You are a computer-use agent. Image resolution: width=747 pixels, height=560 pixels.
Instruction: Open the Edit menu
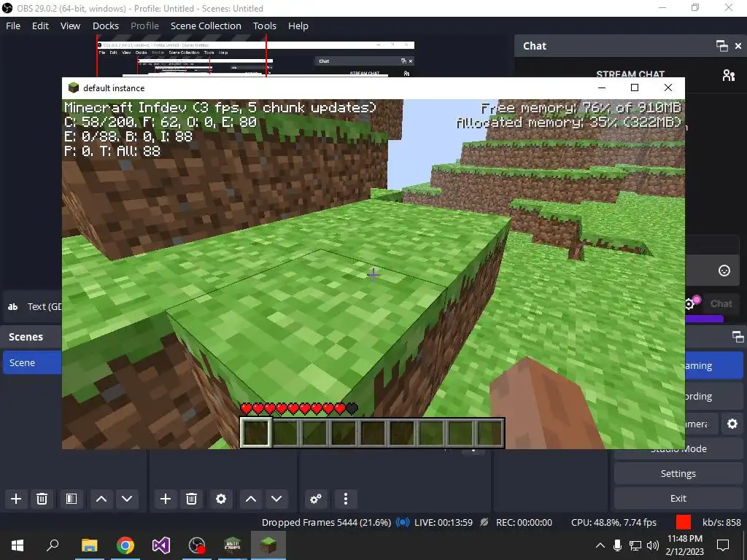(x=41, y=26)
